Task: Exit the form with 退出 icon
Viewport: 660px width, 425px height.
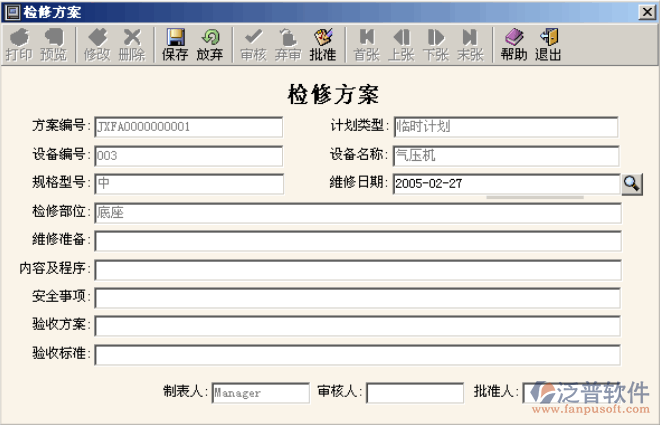Action: click(x=548, y=45)
